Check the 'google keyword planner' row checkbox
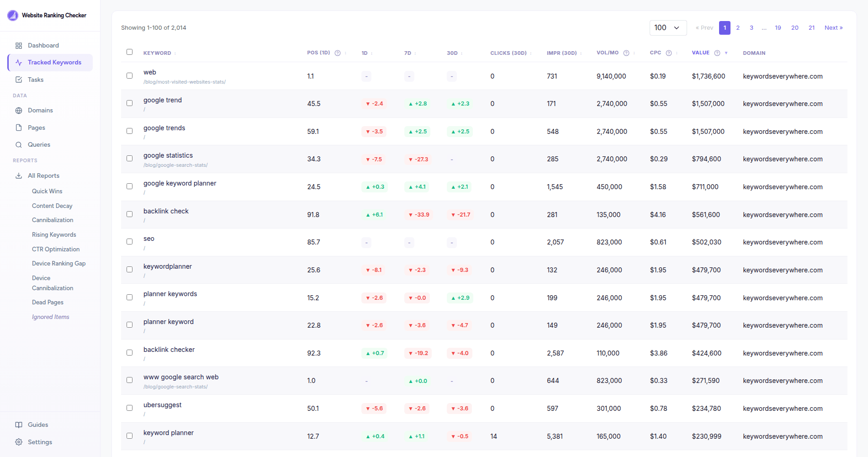 pos(130,186)
